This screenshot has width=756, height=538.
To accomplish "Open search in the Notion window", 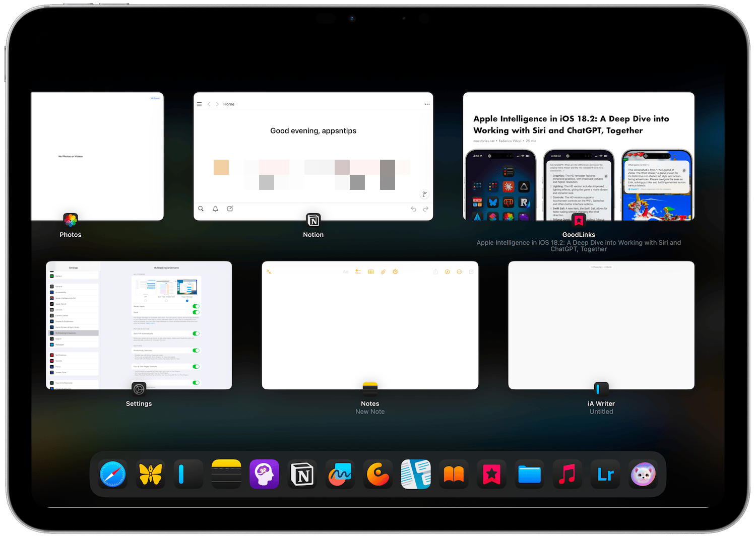I will pos(202,209).
